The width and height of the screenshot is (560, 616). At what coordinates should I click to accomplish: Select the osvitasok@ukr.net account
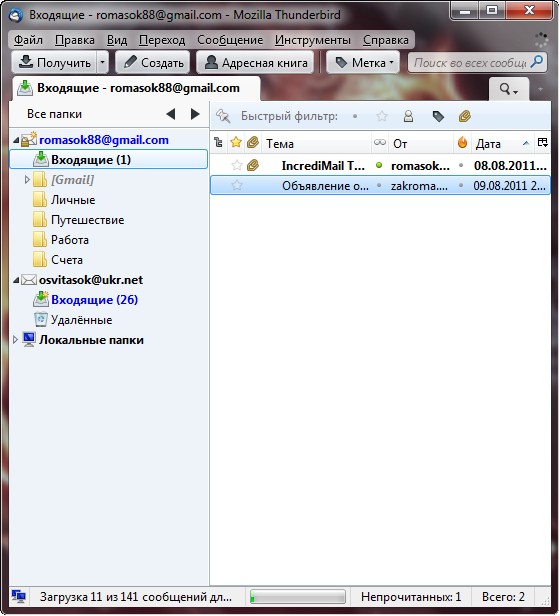tap(91, 280)
